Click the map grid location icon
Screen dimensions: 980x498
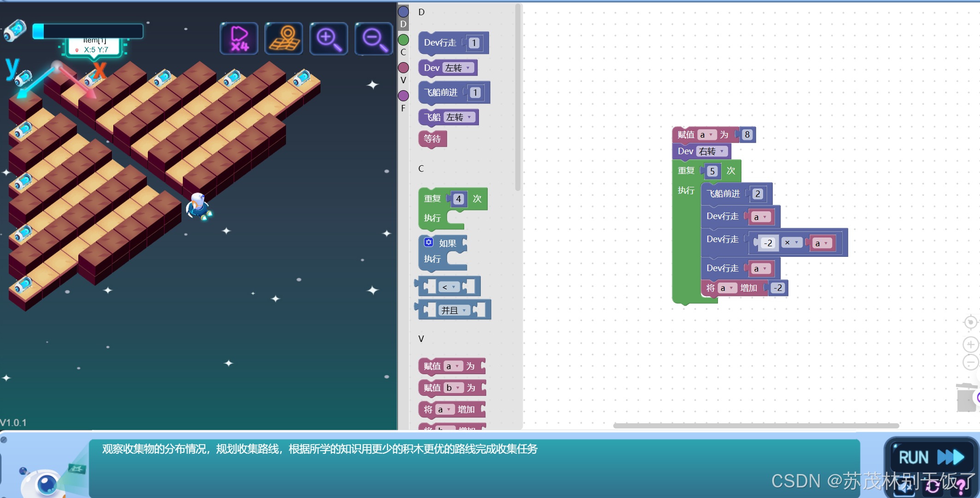[x=284, y=39]
